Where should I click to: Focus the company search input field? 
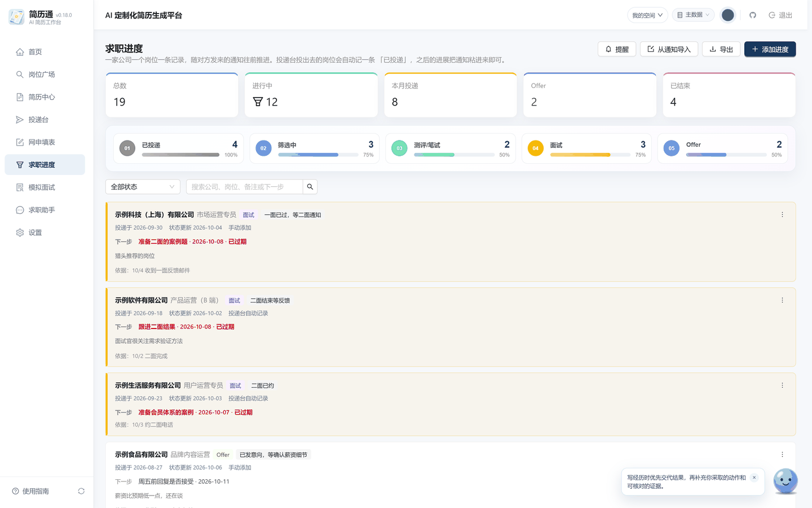tap(244, 187)
